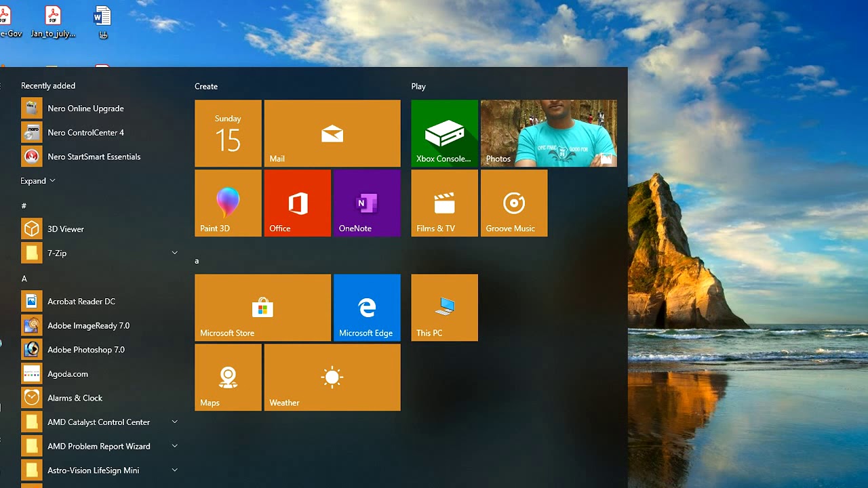Screen dimensions: 868x488
Task: Expand the Recently added list
Action: click(x=38, y=181)
